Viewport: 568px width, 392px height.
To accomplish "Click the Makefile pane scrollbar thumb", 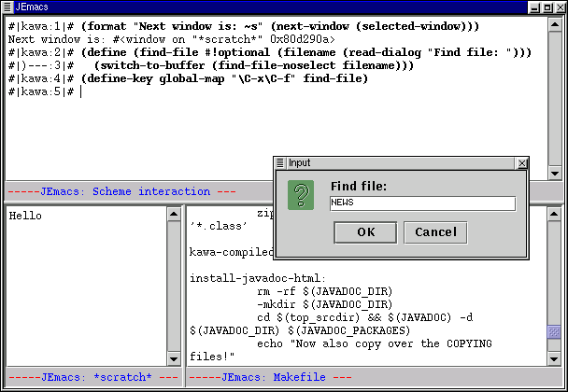I will [553, 331].
